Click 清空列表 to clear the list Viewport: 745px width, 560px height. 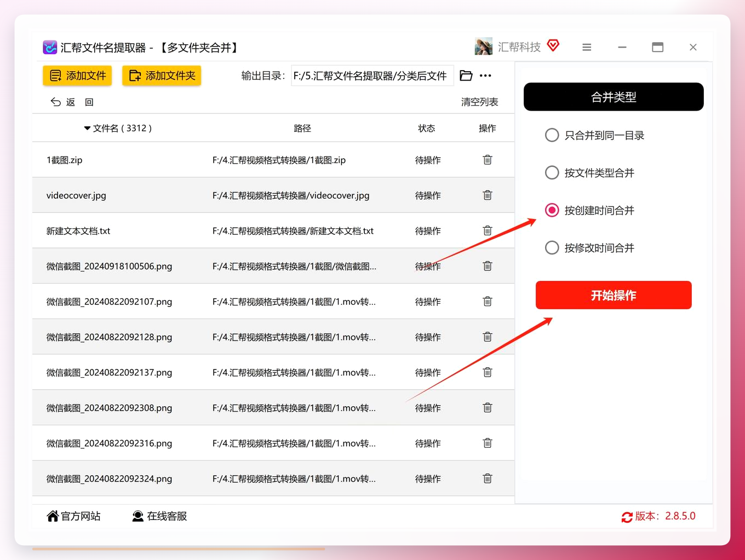[479, 102]
